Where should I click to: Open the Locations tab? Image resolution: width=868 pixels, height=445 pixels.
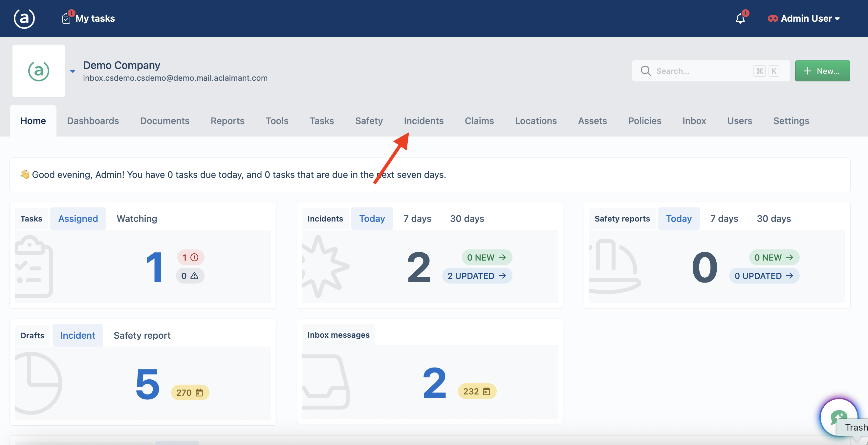tap(536, 120)
